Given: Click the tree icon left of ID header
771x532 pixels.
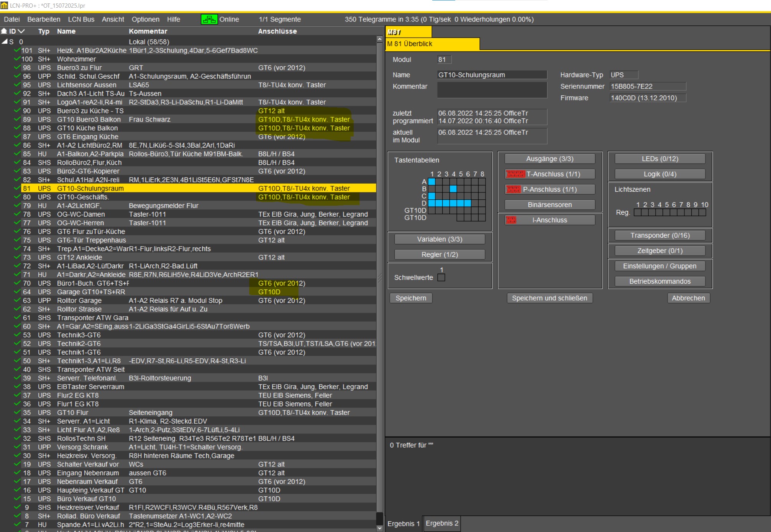Looking at the screenshot, I should click(x=4, y=31).
